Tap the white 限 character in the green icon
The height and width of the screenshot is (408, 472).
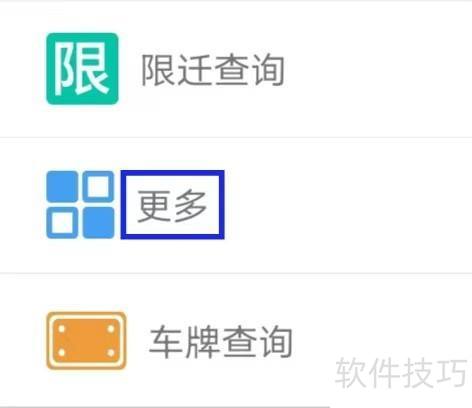tap(82, 69)
